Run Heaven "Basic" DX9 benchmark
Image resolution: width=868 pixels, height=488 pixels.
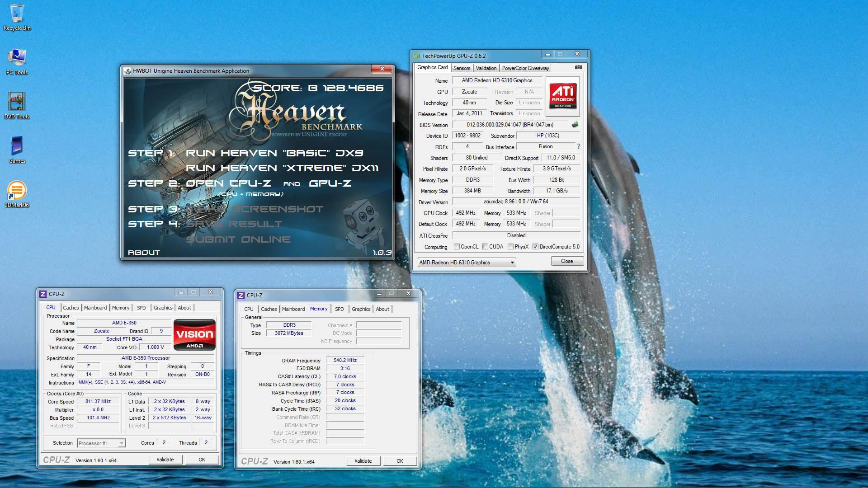274,153
